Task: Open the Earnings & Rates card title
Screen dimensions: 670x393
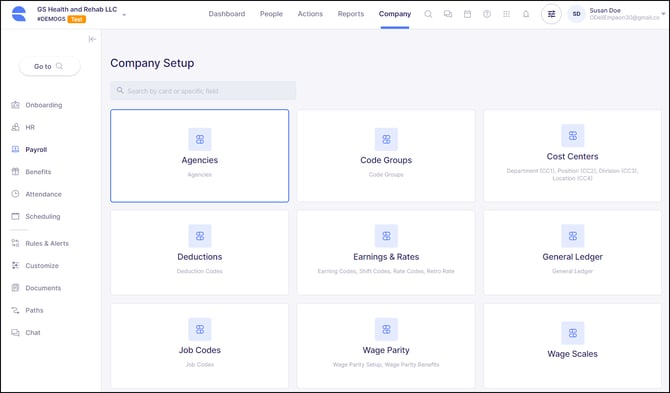Action: pyautogui.click(x=386, y=257)
